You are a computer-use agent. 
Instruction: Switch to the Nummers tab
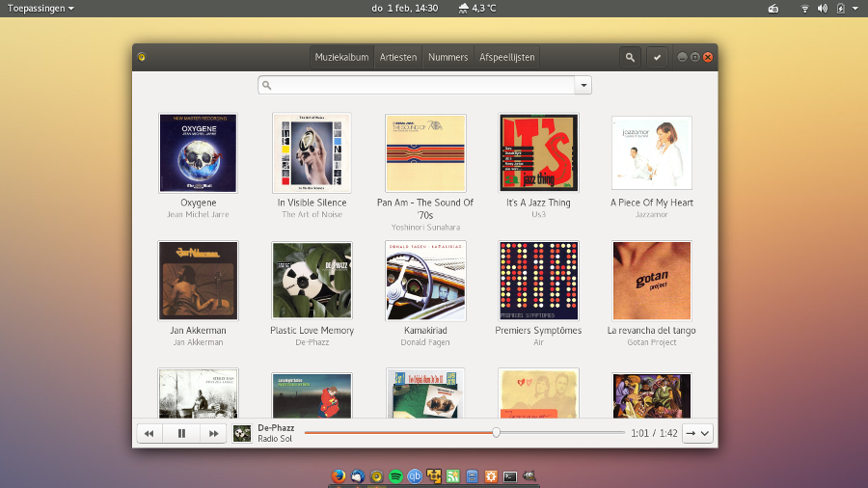[x=448, y=57]
